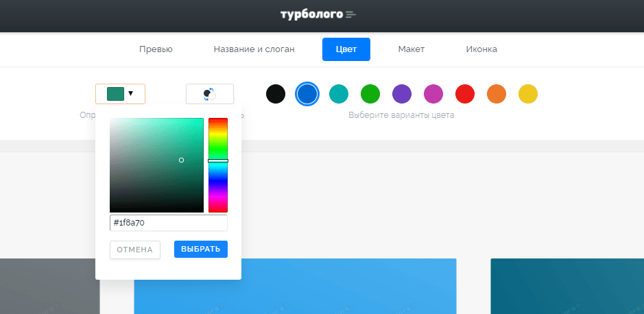The height and width of the screenshot is (314, 644).
Task: Open the Иконка tab
Action: [481, 49]
